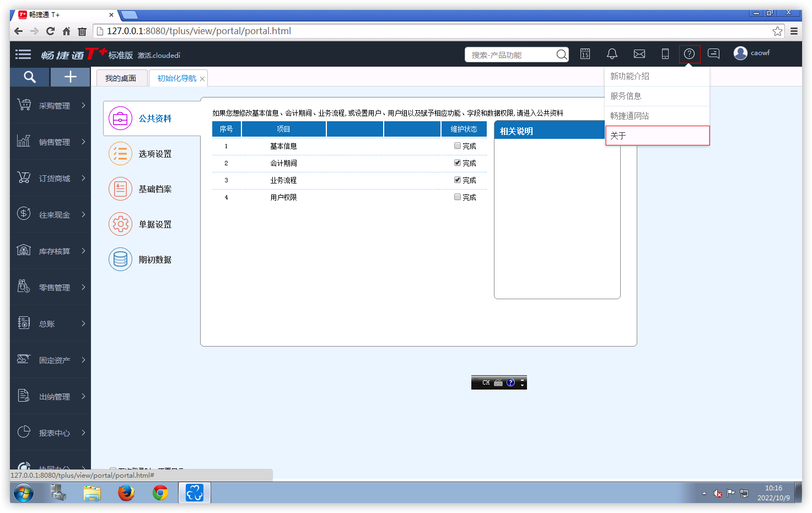The height and width of the screenshot is (513, 812).
Task: Toggle 用户权限 完成 checkbox
Action: [458, 197]
